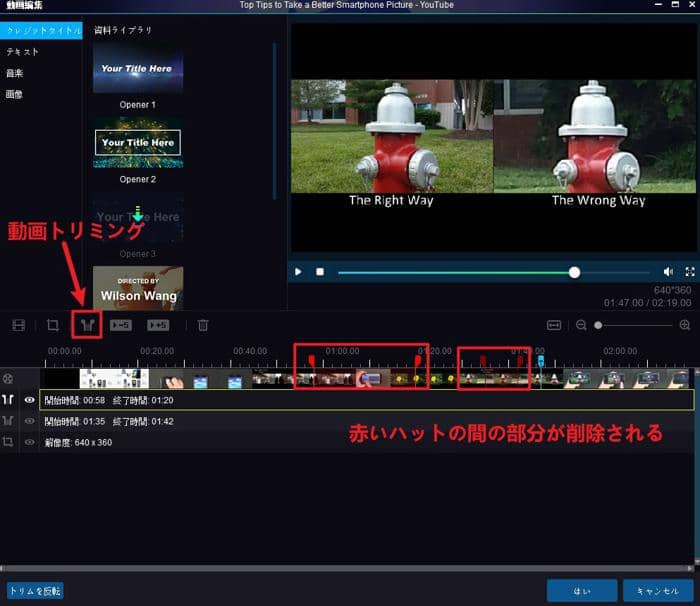Image resolution: width=700 pixels, height=606 pixels.
Task: Click the film reel icon on video track
Action: 8,379
